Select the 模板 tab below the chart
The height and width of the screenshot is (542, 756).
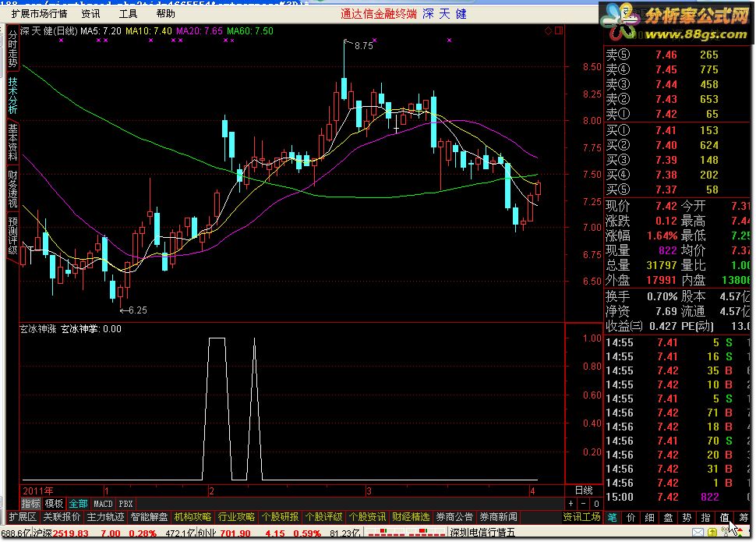pos(54,503)
